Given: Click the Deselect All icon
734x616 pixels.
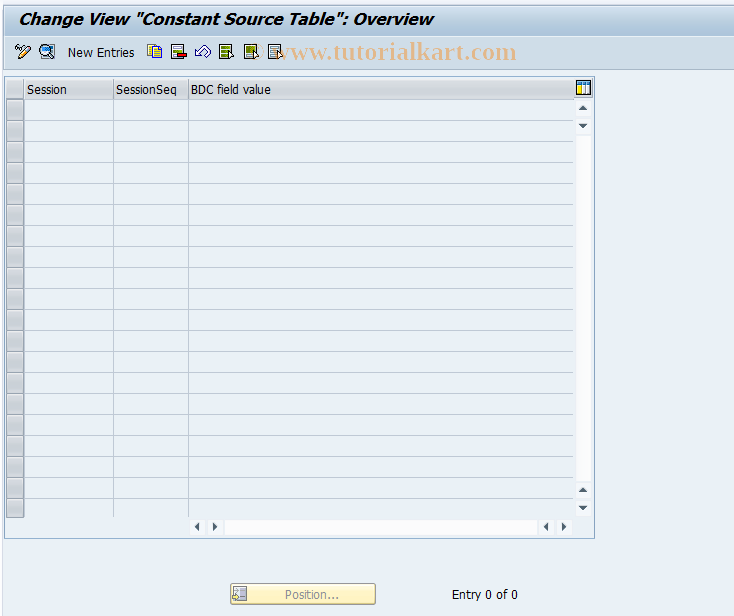Looking at the screenshot, I should tap(275, 51).
